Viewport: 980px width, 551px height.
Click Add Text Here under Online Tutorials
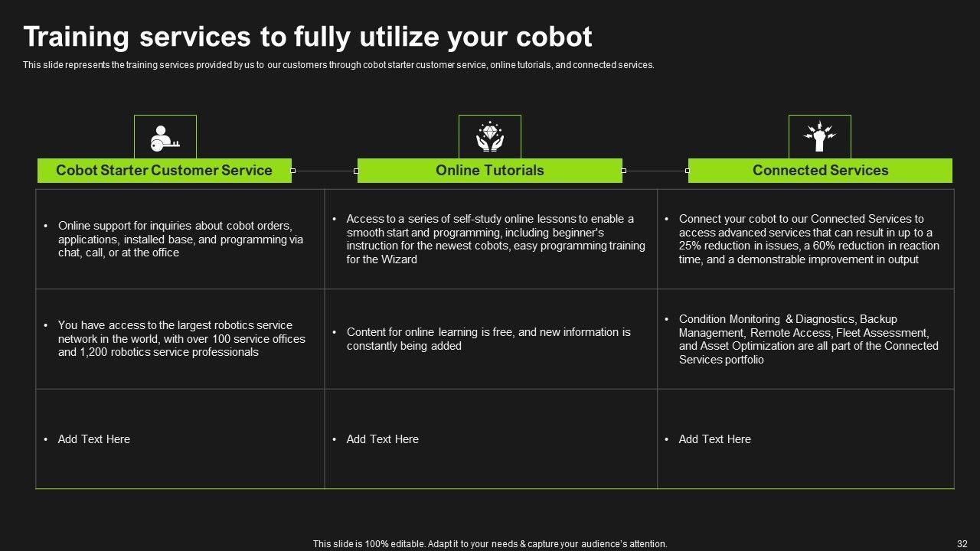[383, 439]
